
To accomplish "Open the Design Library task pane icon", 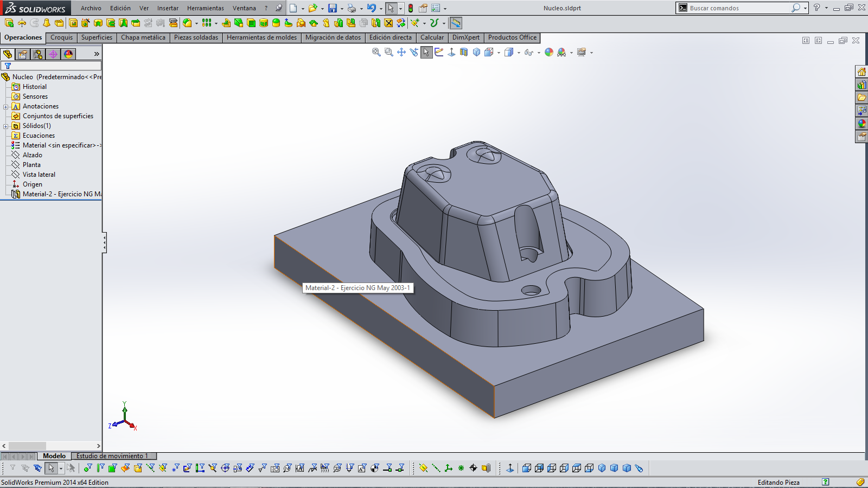I will point(861,85).
